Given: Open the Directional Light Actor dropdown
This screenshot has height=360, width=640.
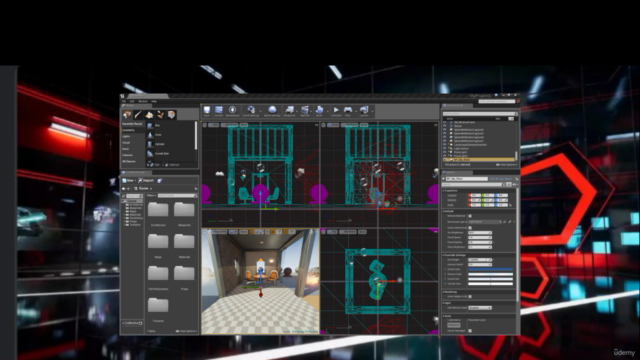Looking at the screenshot, I should click(485, 222).
